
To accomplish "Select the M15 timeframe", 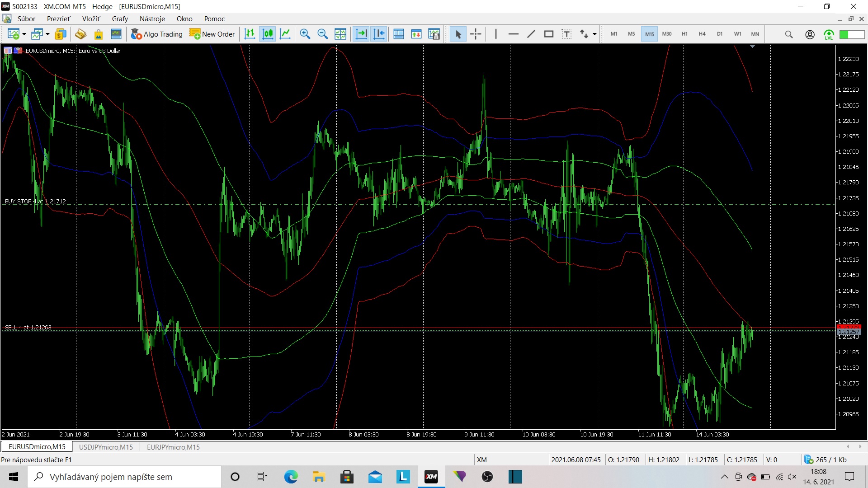I will click(650, 34).
